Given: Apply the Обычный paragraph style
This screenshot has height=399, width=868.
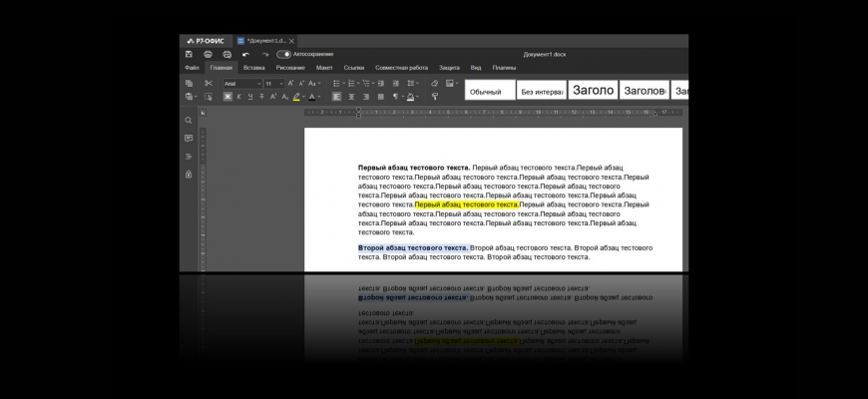Looking at the screenshot, I should (x=490, y=90).
